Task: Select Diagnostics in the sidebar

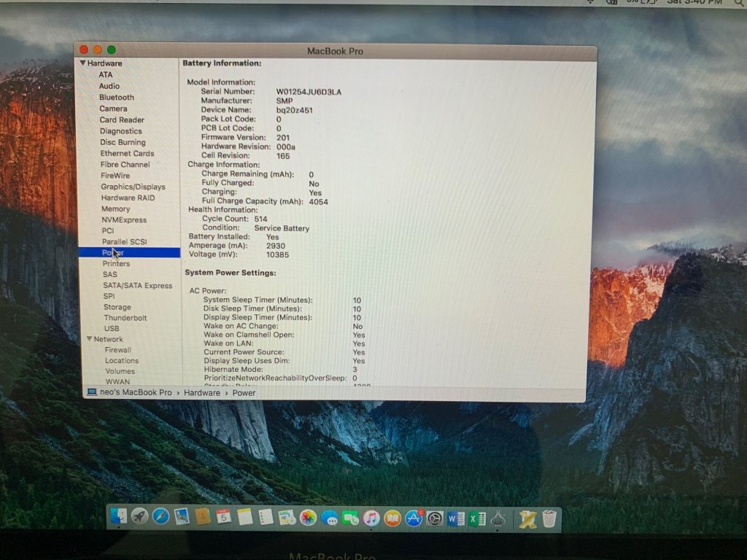Action: [121, 131]
